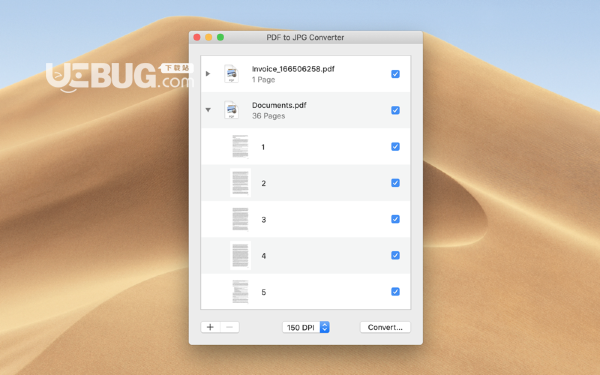Close the PDF to JPG Converter window
The image size is (600, 375).
pyautogui.click(x=197, y=37)
